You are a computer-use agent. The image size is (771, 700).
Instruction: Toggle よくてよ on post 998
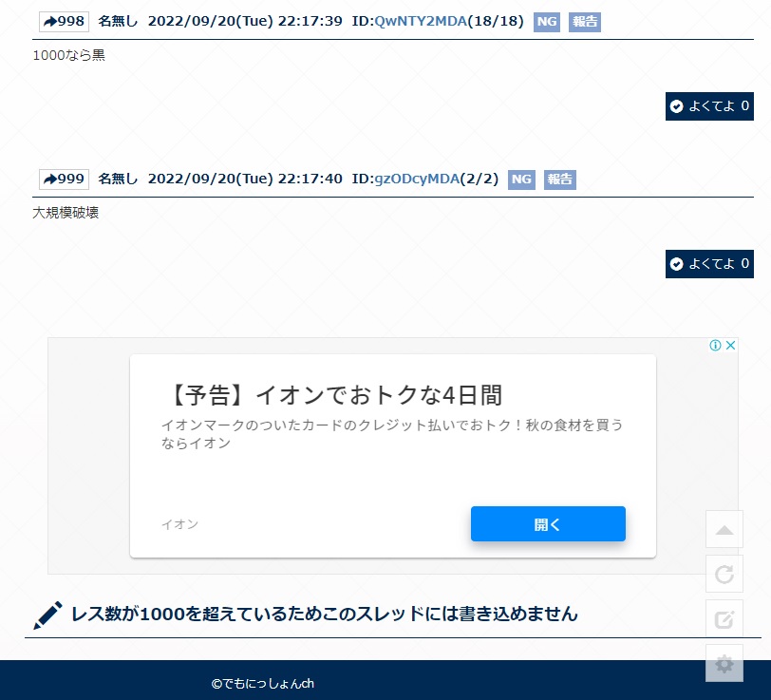coord(709,106)
